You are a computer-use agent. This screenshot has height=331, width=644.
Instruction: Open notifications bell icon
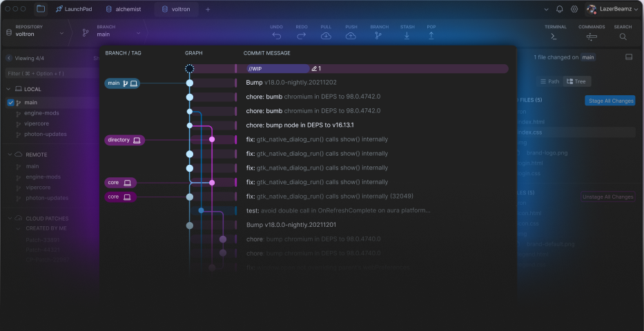(x=560, y=9)
